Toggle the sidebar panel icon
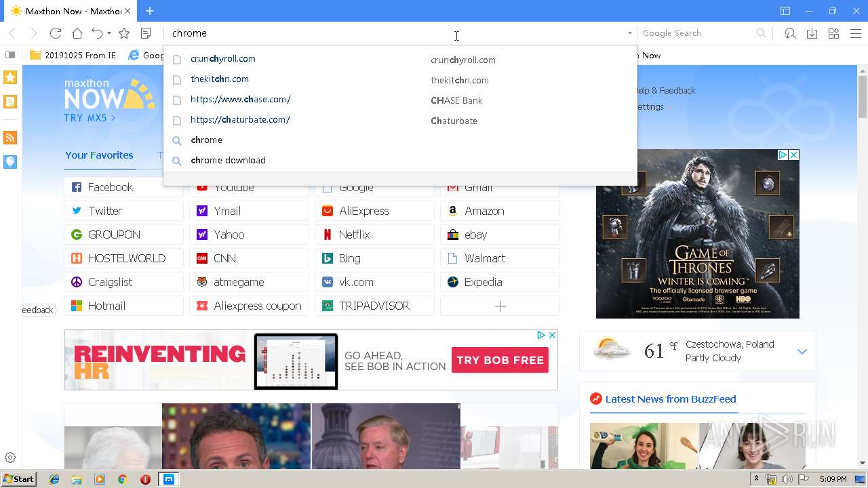868x488 pixels. point(10,56)
